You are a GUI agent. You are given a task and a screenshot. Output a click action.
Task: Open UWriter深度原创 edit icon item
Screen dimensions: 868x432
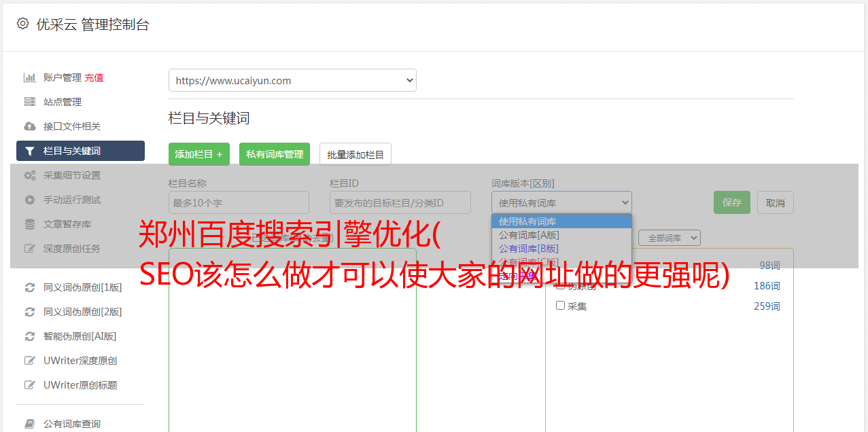29,361
